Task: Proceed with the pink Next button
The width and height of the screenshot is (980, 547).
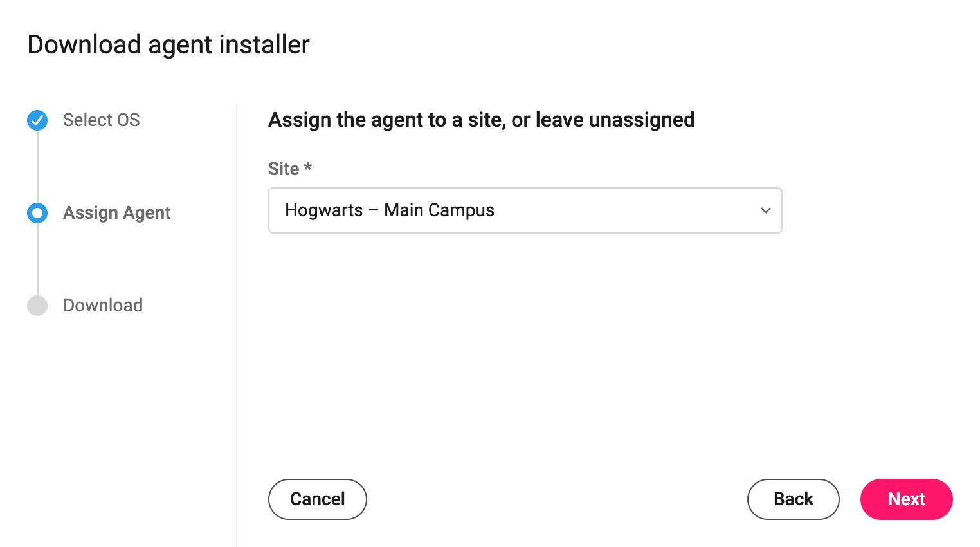Action: (x=907, y=499)
